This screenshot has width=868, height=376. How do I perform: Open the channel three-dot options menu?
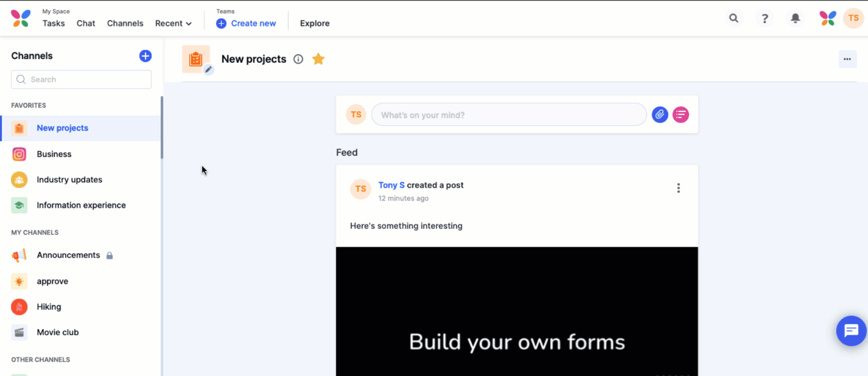pyautogui.click(x=848, y=59)
